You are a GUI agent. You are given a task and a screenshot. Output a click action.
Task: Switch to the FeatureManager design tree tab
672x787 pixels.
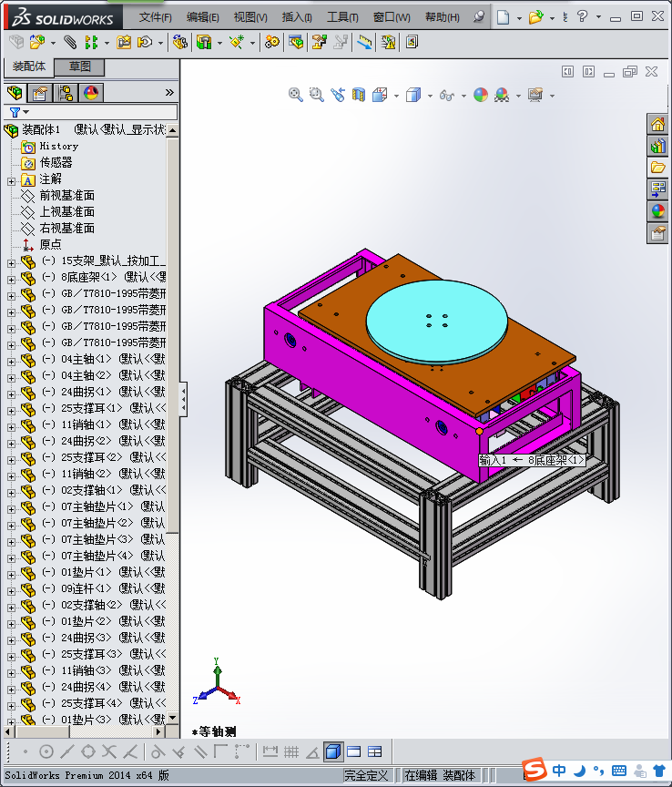click(15, 93)
